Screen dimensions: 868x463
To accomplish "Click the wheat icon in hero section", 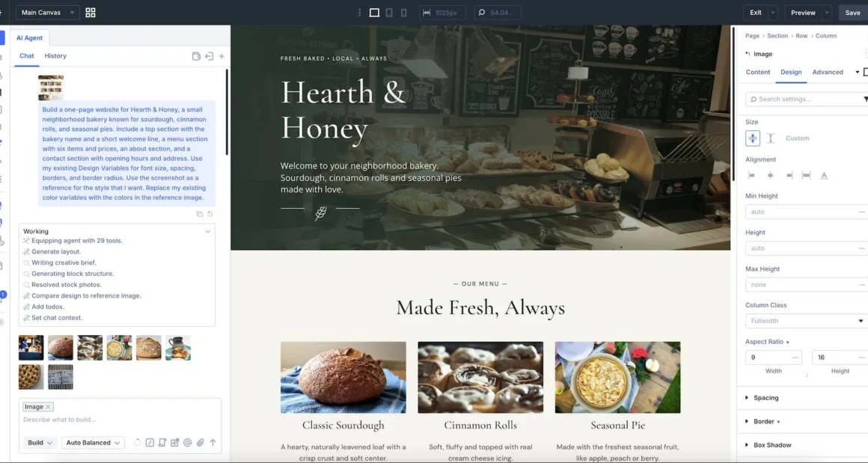I will coord(320,212).
